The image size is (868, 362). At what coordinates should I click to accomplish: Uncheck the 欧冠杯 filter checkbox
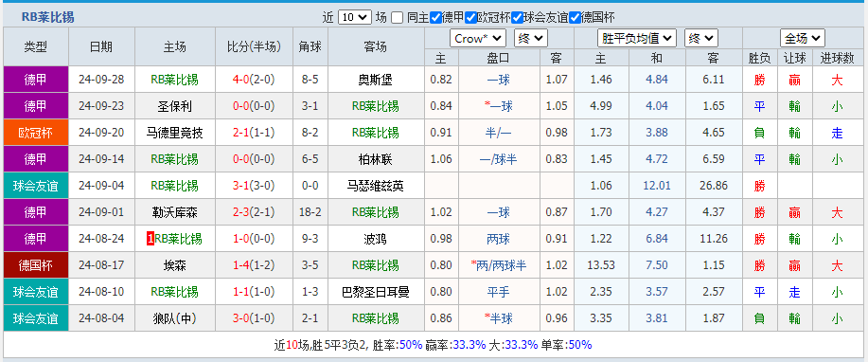(x=471, y=18)
